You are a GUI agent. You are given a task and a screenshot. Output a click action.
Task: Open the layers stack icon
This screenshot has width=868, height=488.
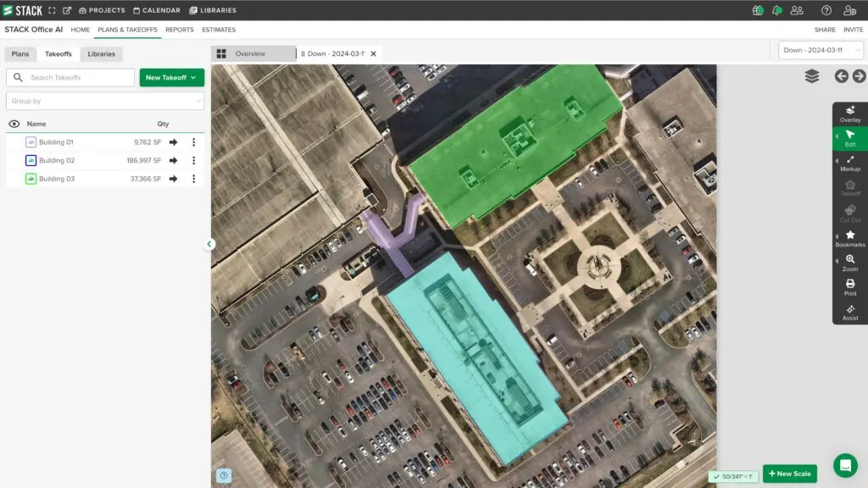tap(812, 76)
